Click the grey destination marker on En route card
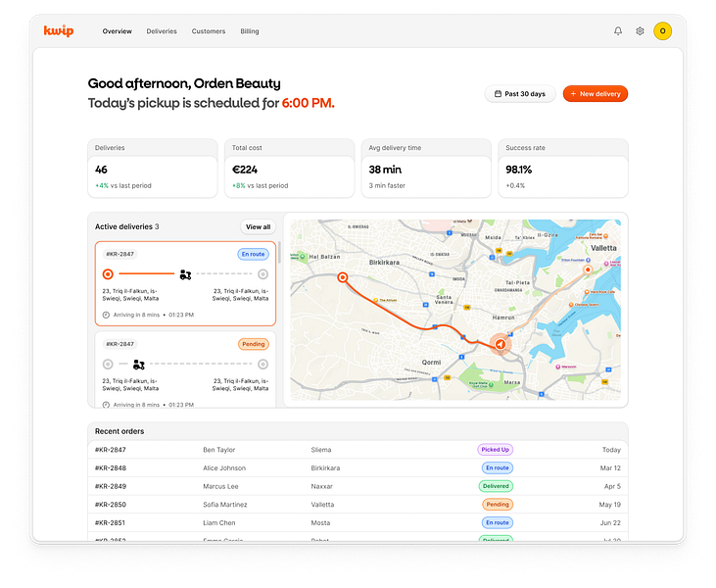The image size is (716, 588). [x=263, y=274]
